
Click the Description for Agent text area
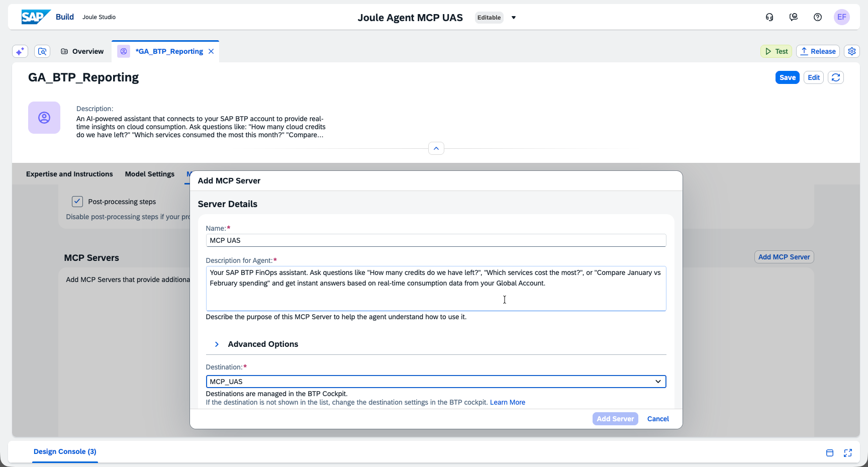(436, 289)
